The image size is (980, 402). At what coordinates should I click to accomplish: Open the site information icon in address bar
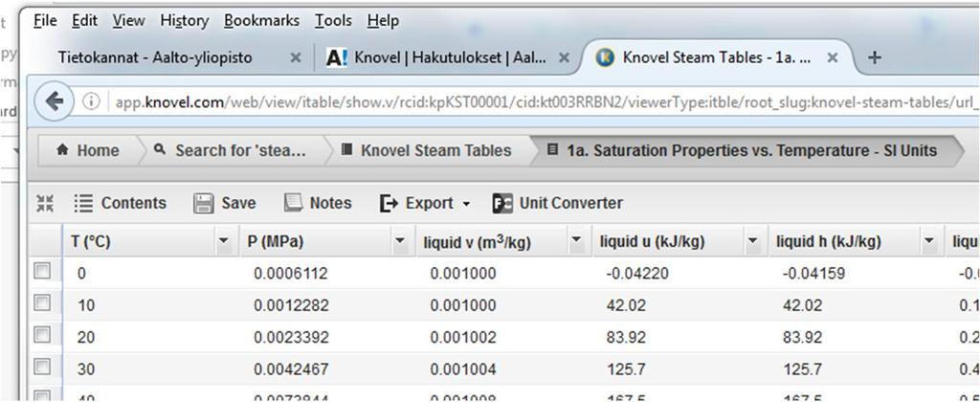(91, 100)
